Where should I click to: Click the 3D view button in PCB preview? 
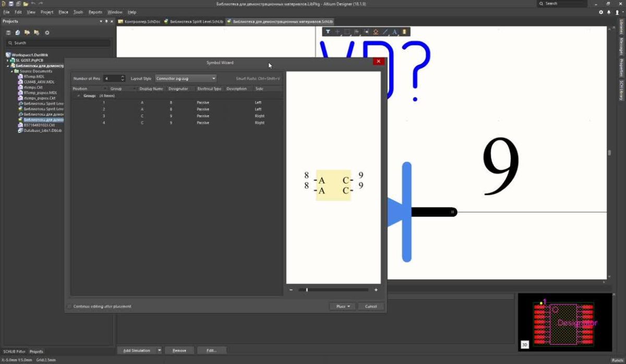tap(524, 345)
